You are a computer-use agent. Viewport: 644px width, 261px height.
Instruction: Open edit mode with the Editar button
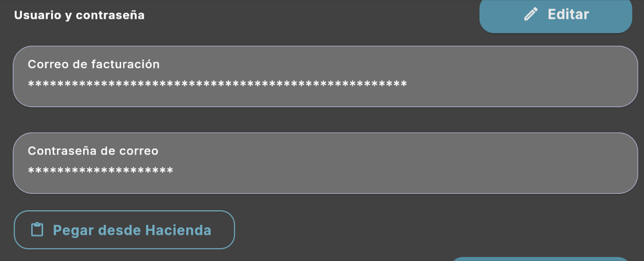pyautogui.click(x=556, y=15)
